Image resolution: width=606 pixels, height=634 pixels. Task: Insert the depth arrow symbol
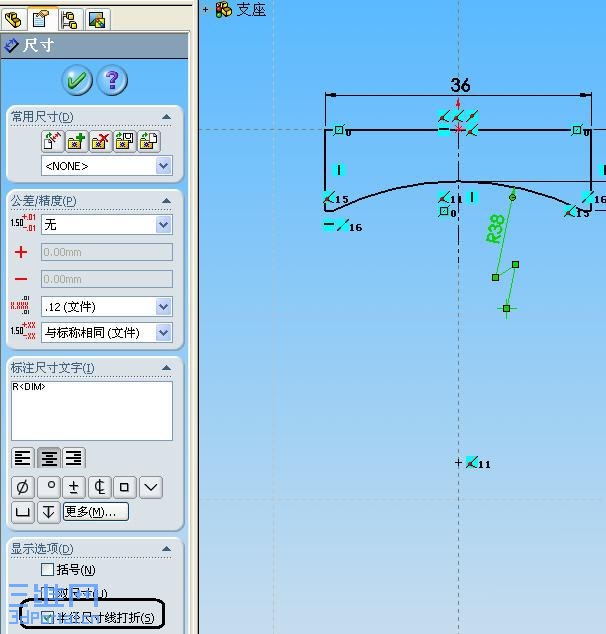tap(49, 512)
